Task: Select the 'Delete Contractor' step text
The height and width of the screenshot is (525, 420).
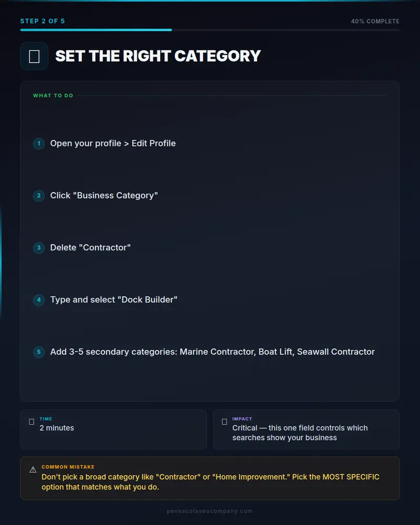Action: [x=90, y=247]
